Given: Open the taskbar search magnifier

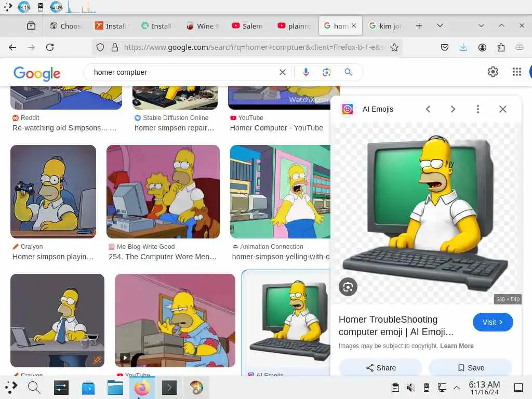Looking at the screenshot, I should pyautogui.click(x=34, y=387).
